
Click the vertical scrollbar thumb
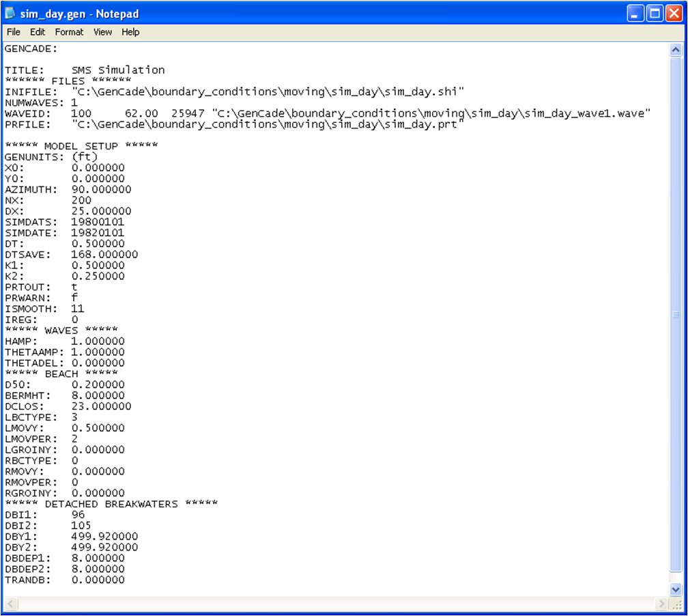[676, 314]
